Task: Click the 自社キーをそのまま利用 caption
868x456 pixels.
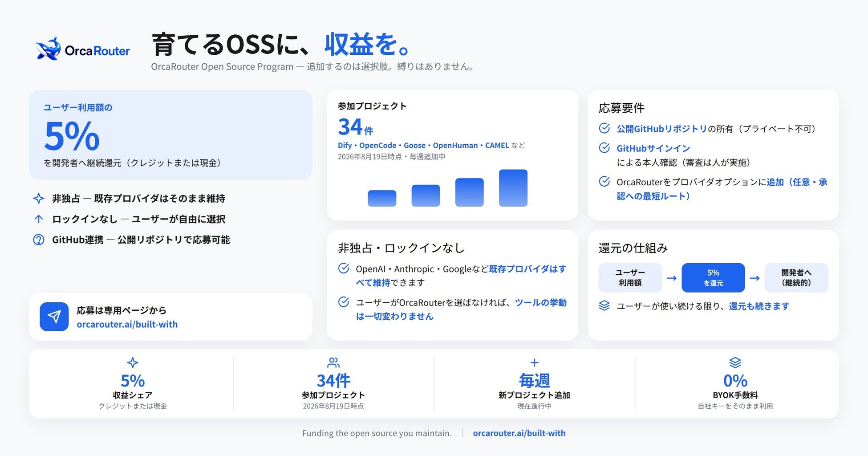Action: [x=735, y=406]
